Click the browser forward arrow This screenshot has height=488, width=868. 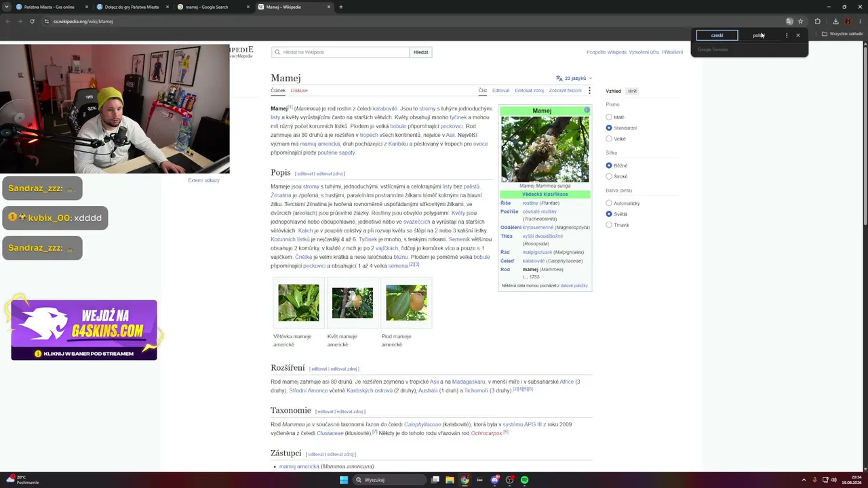(20, 21)
